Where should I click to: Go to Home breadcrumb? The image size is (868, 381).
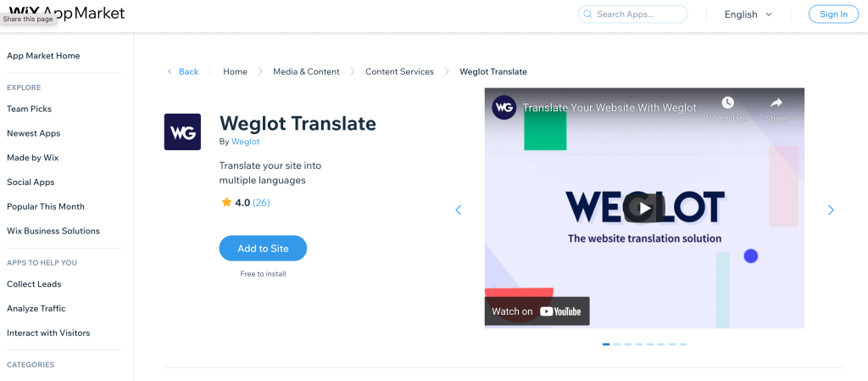235,71
